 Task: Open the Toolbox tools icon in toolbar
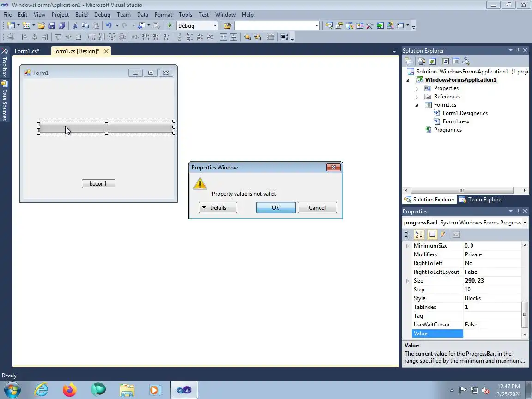tap(370, 25)
